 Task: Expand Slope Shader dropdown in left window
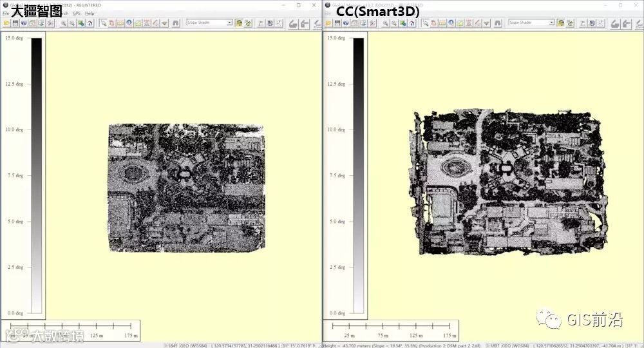tap(229, 23)
